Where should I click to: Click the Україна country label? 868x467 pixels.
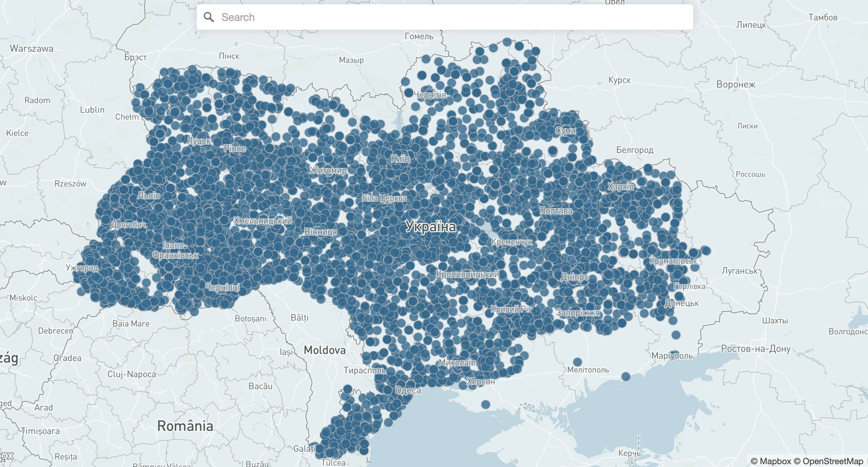[431, 226]
